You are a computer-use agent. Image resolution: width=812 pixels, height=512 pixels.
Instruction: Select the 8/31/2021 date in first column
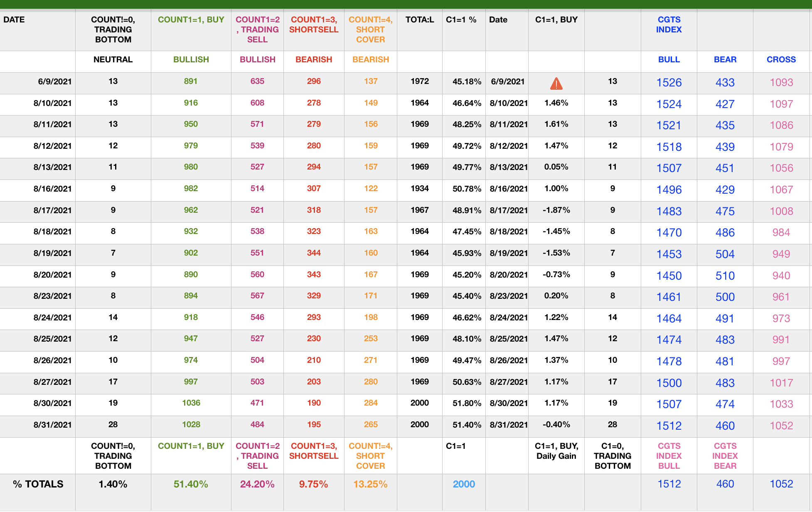(52, 425)
